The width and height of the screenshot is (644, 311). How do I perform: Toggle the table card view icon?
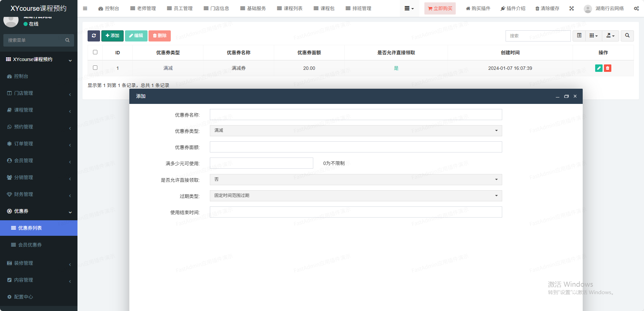coord(579,36)
